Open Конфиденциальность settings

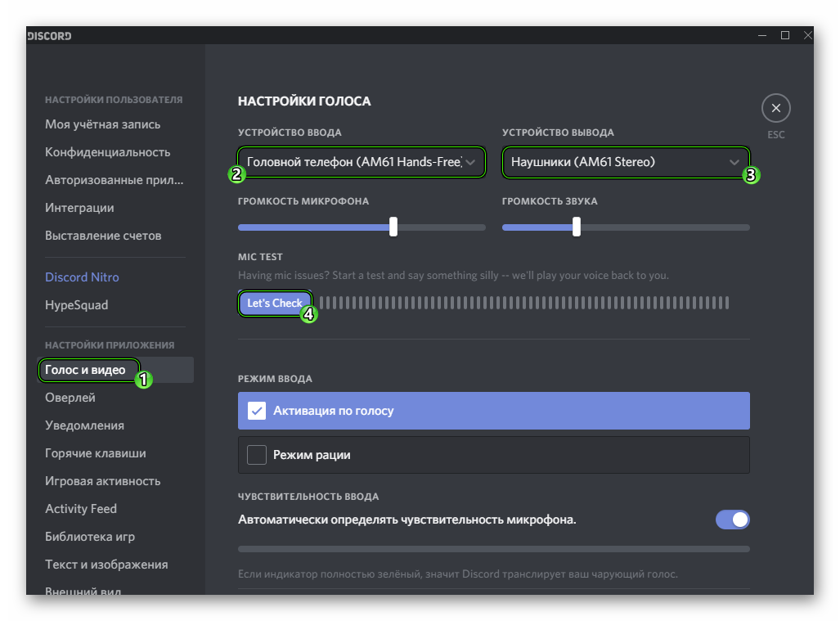point(108,152)
